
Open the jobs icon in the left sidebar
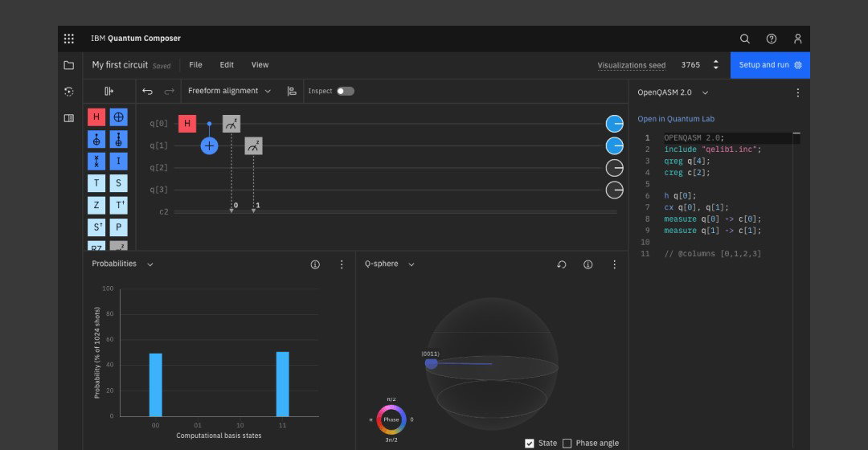(x=68, y=92)
